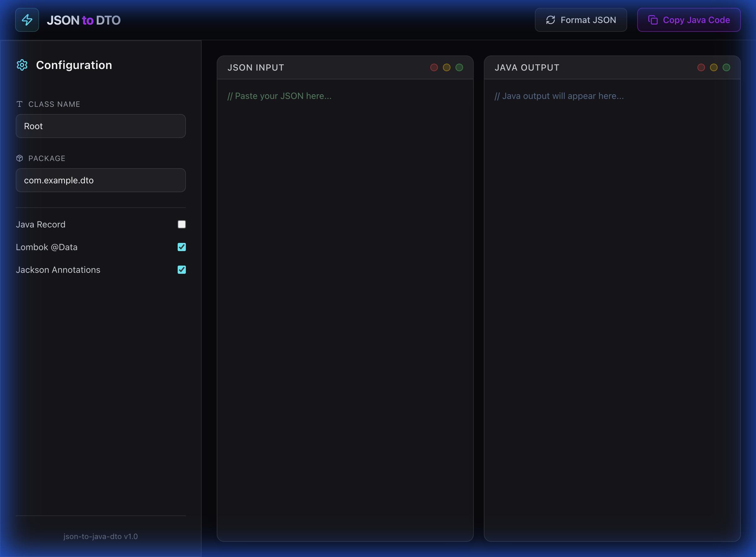Click the Java output code area
Screen dimensions: 756x557
pyautogui.click(x=612, y=303)
